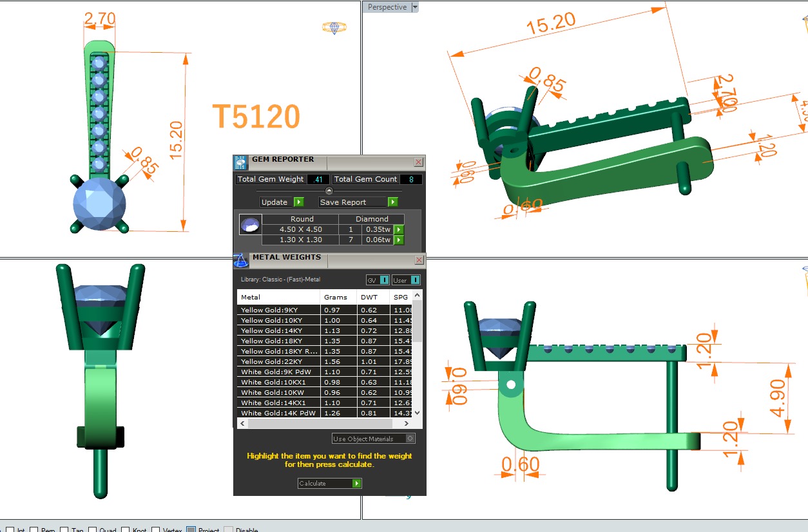Click the round diamond gem thumbnail

250,225
